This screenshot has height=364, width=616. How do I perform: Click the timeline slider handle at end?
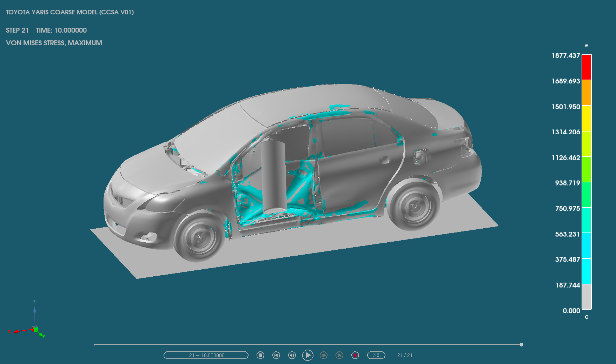(x=522, y=345)
